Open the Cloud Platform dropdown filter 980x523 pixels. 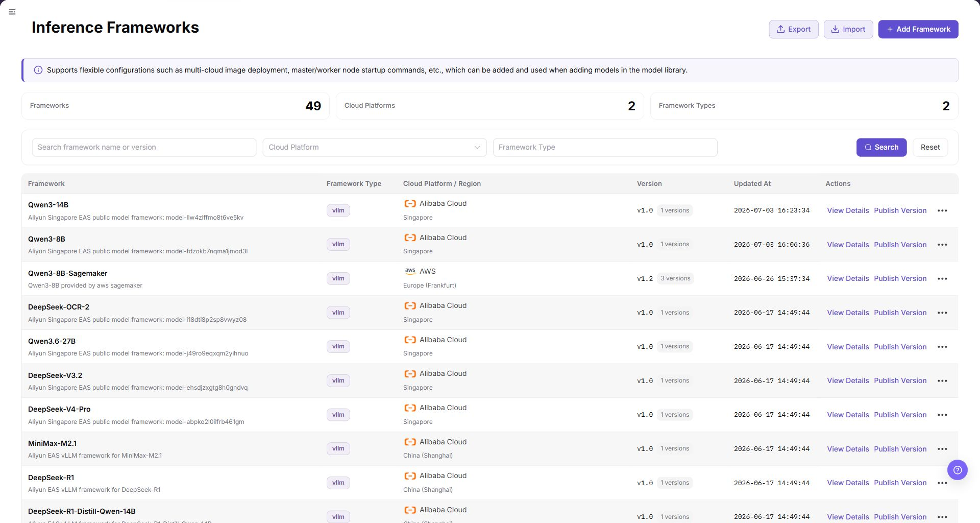pyautogui.click(x=375, y=147)
